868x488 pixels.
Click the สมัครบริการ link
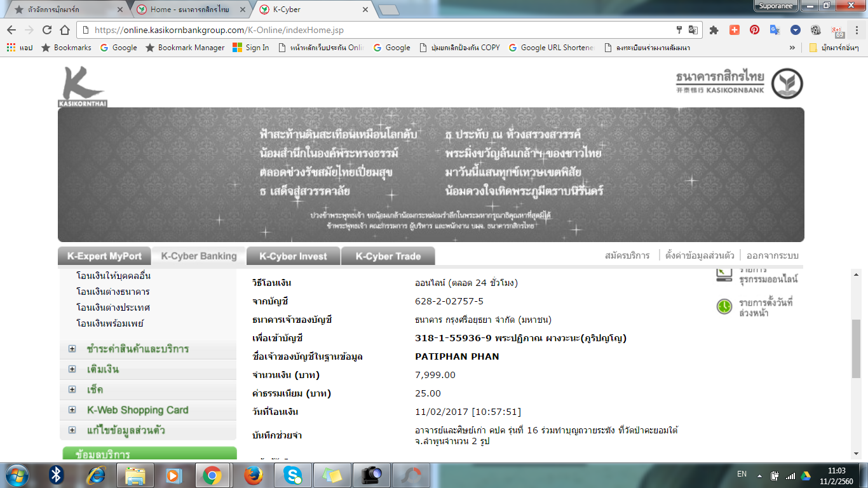point(627,255)
